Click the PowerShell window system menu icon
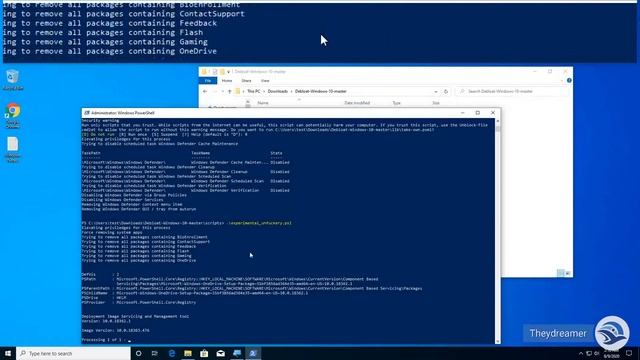 [x=87, y=113]
